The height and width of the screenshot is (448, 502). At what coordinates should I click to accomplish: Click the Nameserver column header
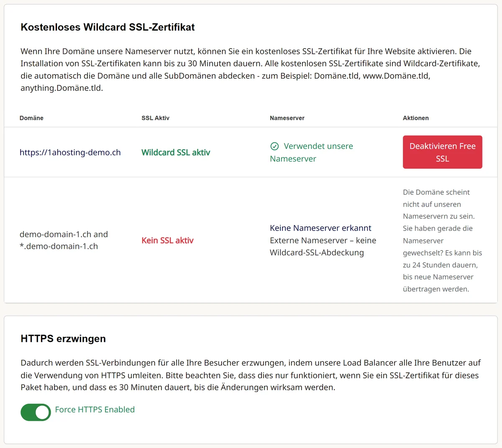[287, 118]
